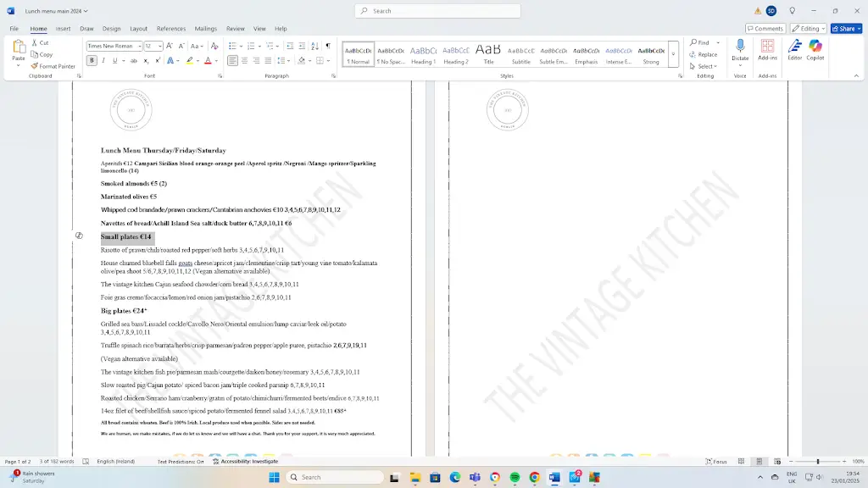Click the Clear All Formatting icon
Image resolution: width=868 pixels, height=488 pixels.
(x=216, y=46)
